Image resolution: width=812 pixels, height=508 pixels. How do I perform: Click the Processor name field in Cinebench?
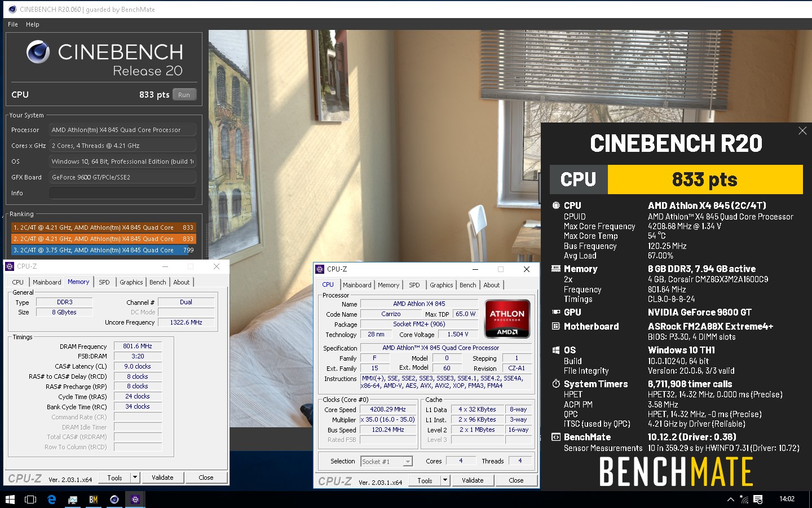(122, 130)
